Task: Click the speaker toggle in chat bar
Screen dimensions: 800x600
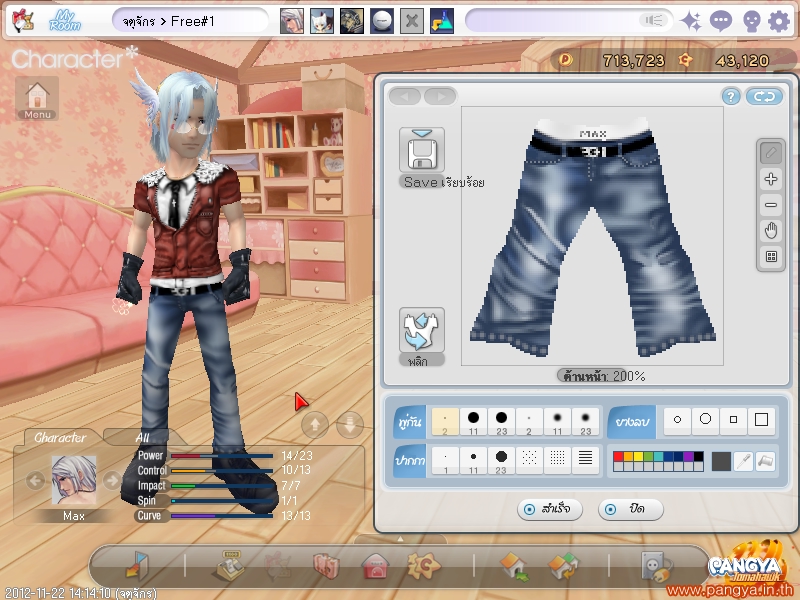Action: [x=654, y=20]
